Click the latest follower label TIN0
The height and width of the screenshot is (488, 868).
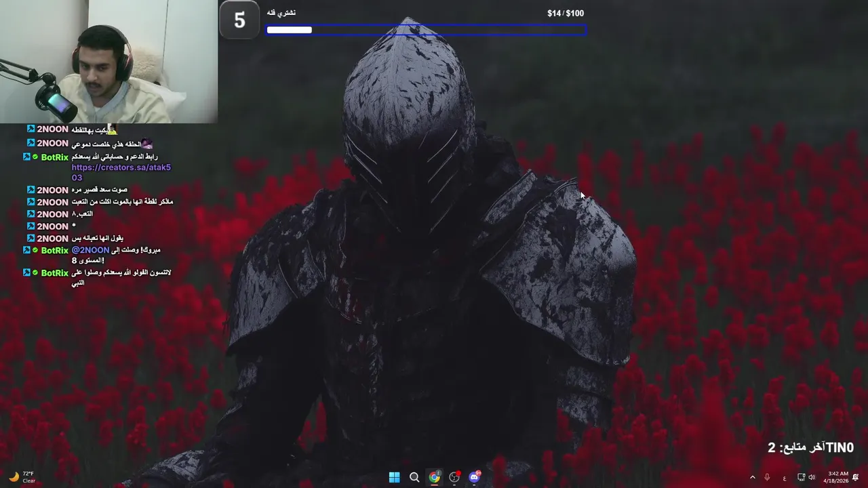840,447
